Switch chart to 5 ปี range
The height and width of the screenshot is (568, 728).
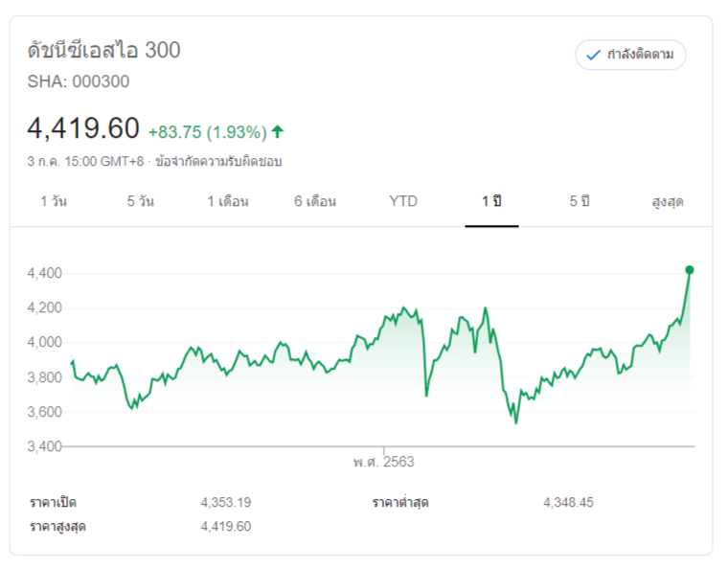(580, 201)
